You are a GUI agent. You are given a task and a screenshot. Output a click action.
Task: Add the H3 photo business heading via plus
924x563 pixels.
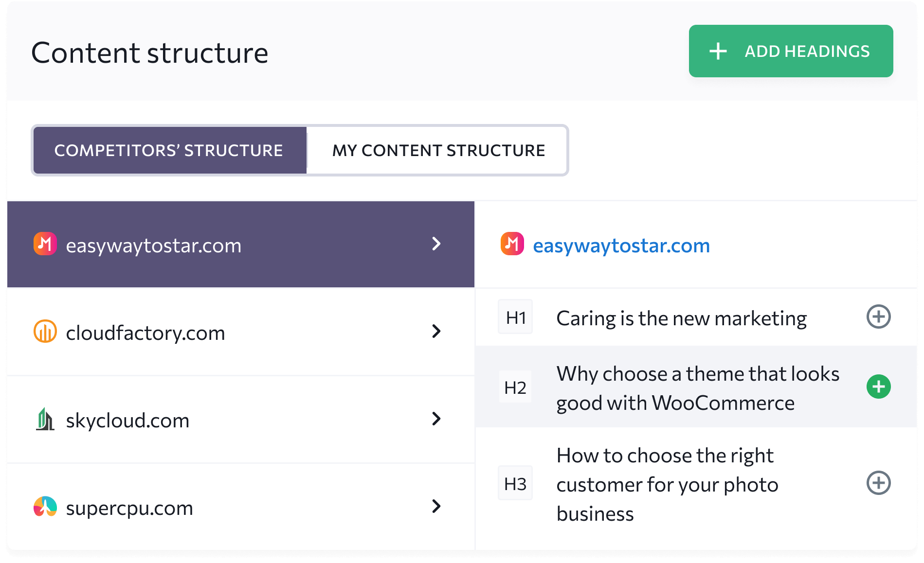pyautogui.click(x=879, y=483)
